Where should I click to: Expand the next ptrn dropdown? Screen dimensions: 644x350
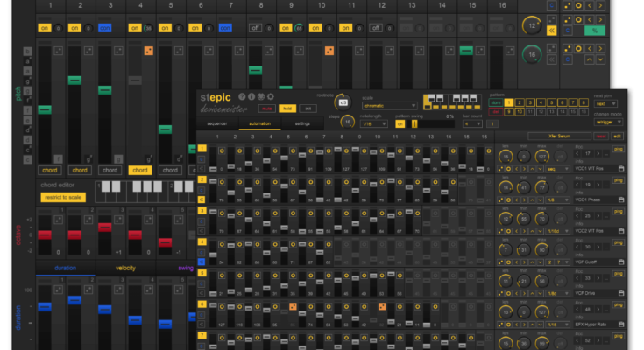click(604, 102)
